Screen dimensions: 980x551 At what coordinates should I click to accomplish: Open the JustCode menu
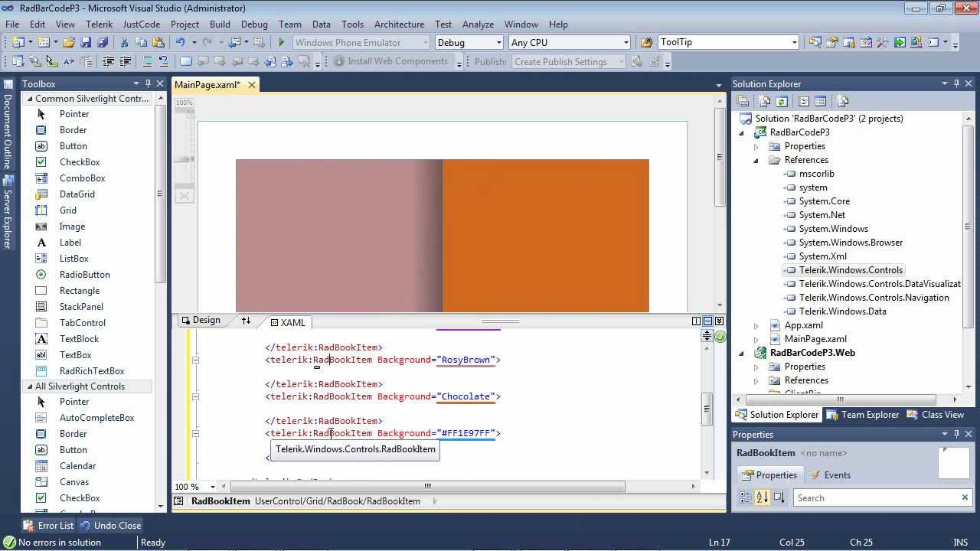point(142,24)
